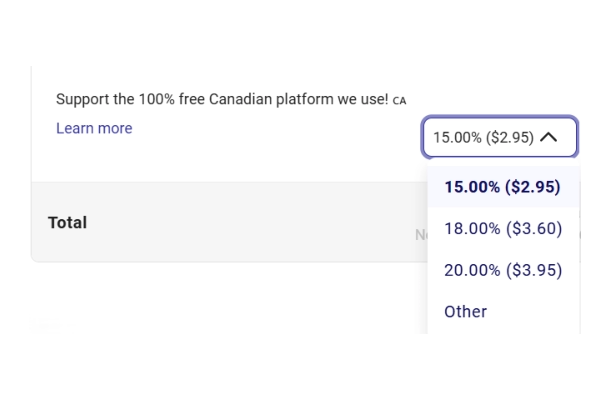Click the 15.00% ($2.95) combo box field
The width and height of the screenshot is (610, 400).
click(x=484, y=138)
